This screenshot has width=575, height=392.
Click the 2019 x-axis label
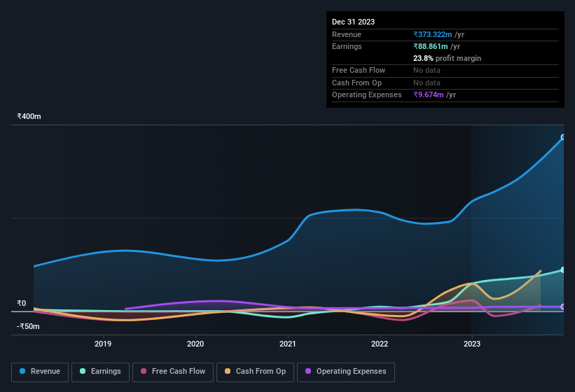(x=103, y=344)
